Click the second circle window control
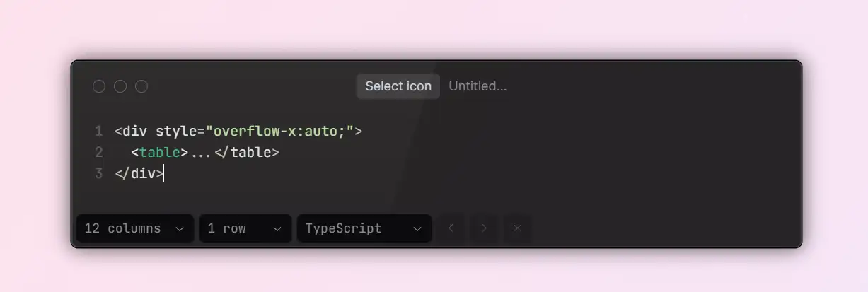The image size is (868, 292). pos(120,86)
